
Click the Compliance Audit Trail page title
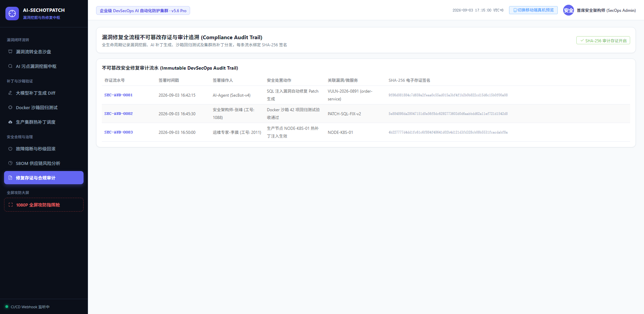pyautogui.click(x=182, y=37)
